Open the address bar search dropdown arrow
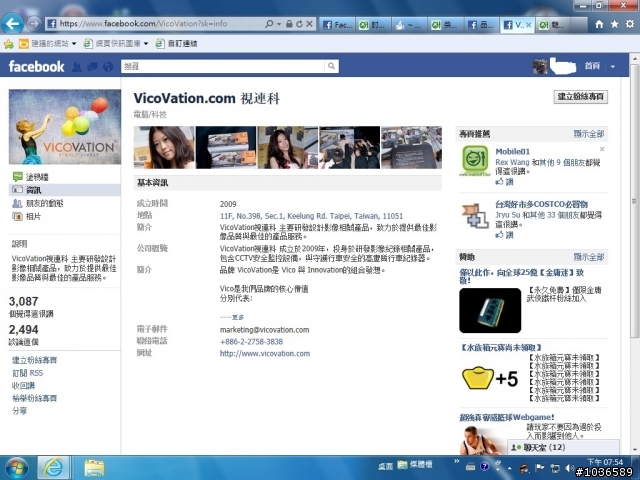 click(x=279, y=24)
